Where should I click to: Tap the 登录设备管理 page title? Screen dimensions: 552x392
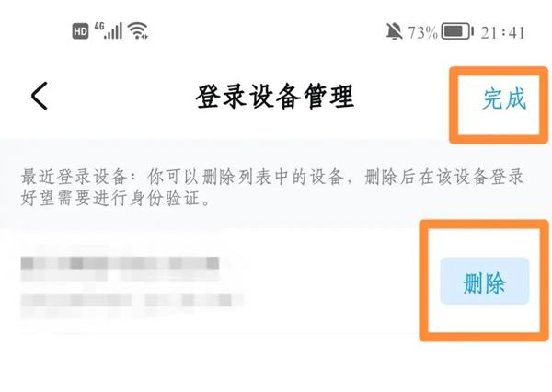[274, 96]
